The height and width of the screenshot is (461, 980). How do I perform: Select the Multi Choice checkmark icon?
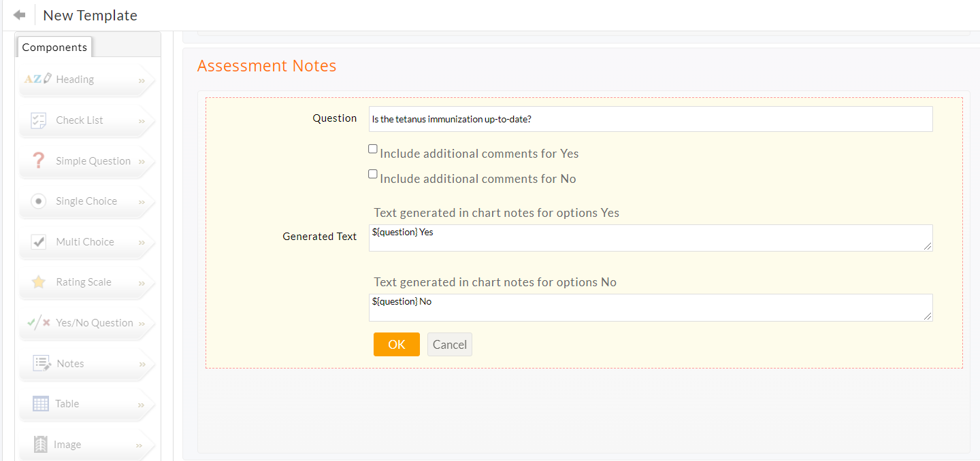(x=37, y=241)
